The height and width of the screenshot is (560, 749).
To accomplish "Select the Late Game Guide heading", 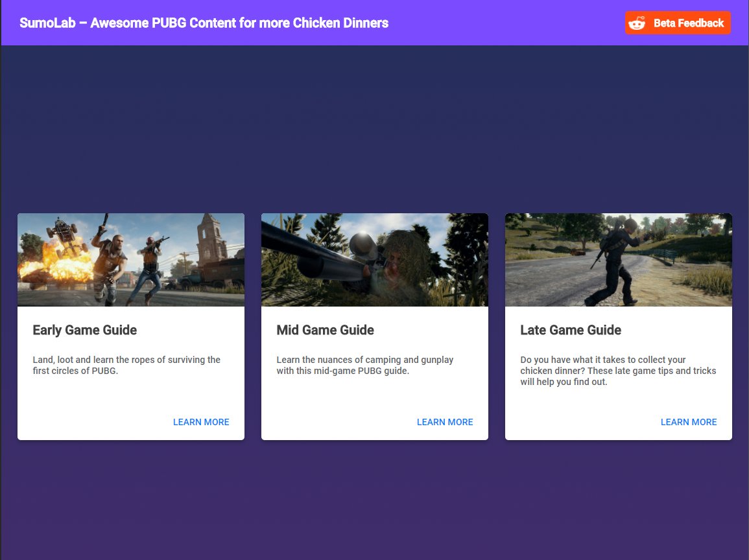I will [571, 330].
